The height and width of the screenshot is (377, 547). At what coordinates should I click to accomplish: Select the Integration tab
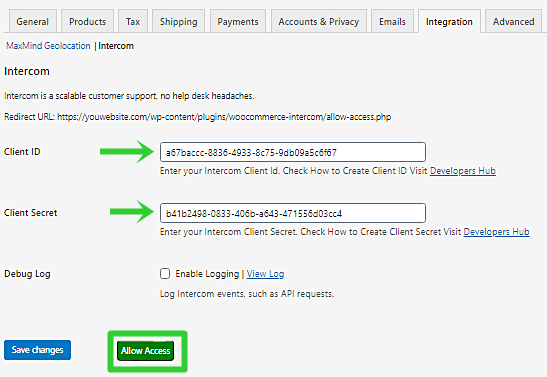pyautogui.click(x=449, y=22)
